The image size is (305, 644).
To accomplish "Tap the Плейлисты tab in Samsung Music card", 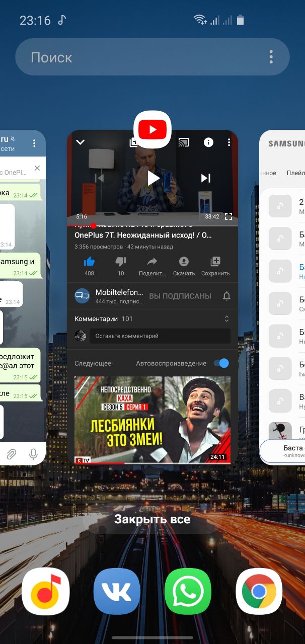I will coord(295,173).
